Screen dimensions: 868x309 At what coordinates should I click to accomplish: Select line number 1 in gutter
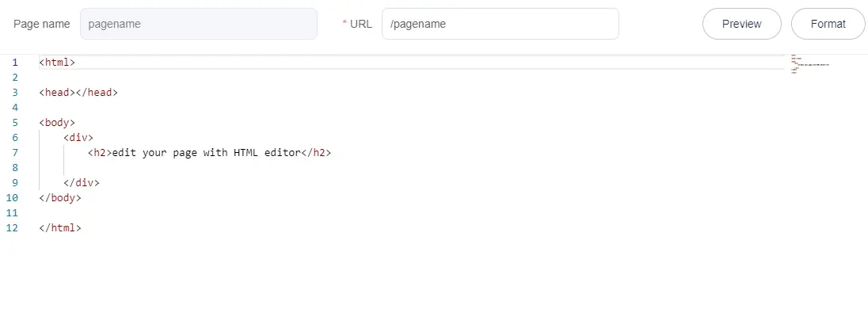click(x=15, y=62)
